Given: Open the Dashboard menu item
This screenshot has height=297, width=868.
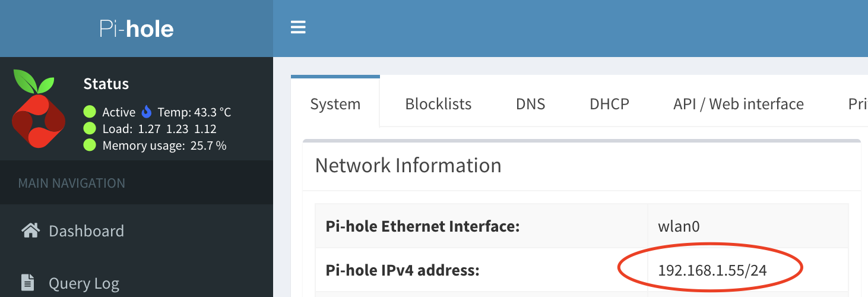Looking at the screenshot, I should [137, 230].
